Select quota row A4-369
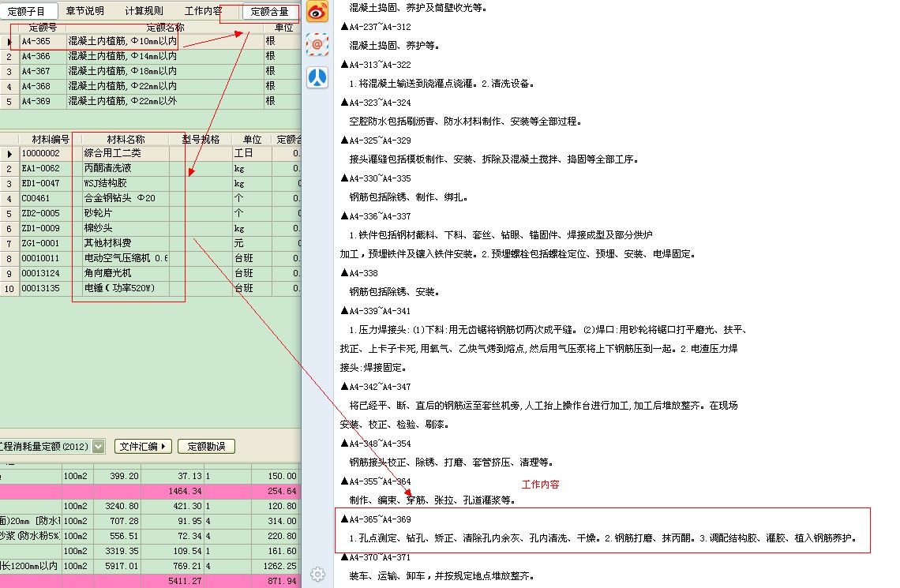900x588 pixels. click(150, 101)
